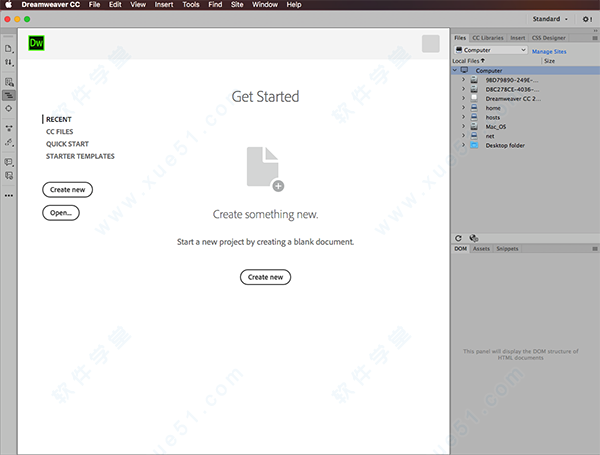The height and width of the screenshot is (455, 600).
Task: Open the three-dots customize toolbar button
Action: pos(8,196)
